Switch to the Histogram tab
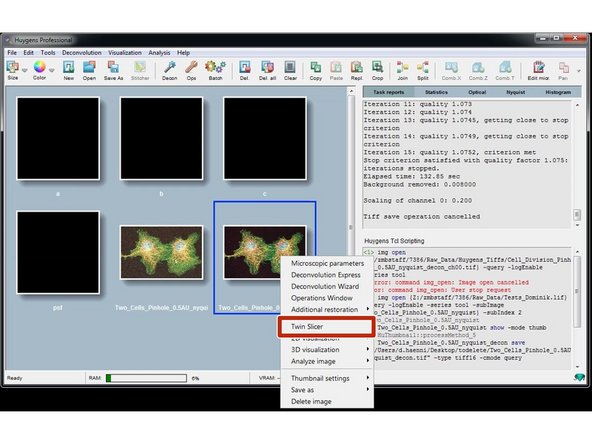Image resolution: width=592 pixels, height=444 pixels. 558,92
